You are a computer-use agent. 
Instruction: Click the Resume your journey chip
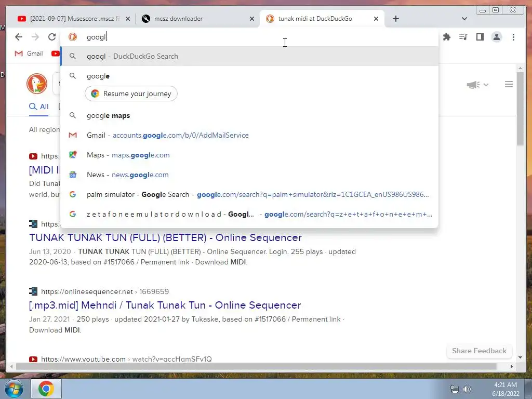click(x=131, y=94)
